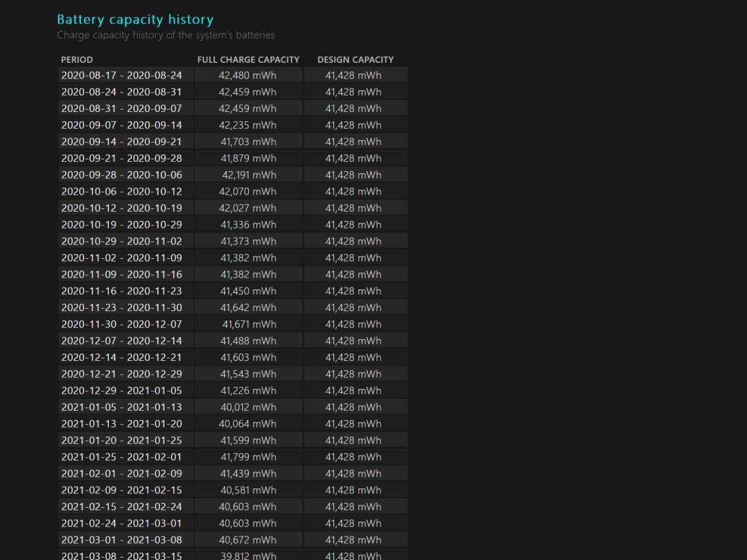This screenshot has height=560, width=747.
Task: Click the full charge value 42,070 mWh
Action: click(x=248, y=192)
